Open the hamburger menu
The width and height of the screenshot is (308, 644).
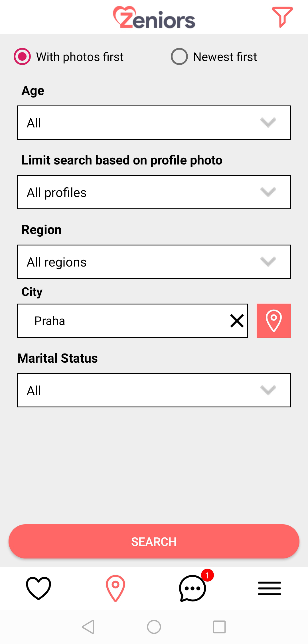click(x=269, y=588)
